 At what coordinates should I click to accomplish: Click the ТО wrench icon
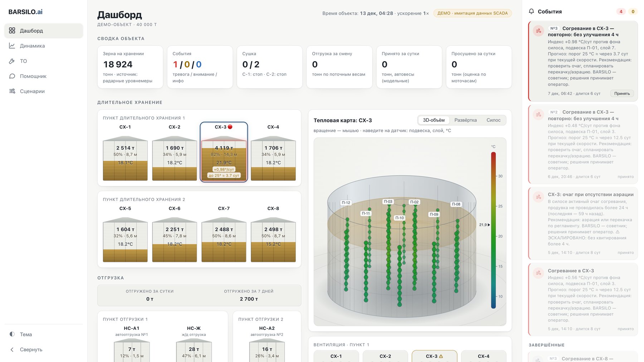pyautogui.click(x=12, y=61)
